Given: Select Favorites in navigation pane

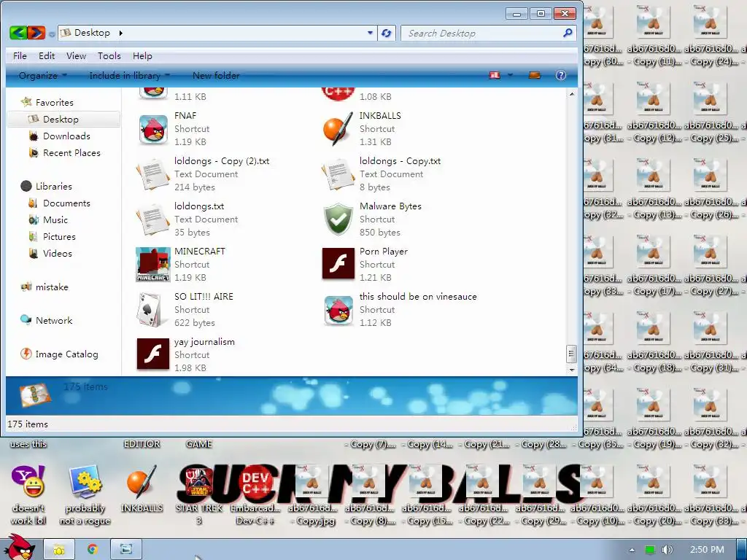Looking at the screenshot, I should (47, 102).
